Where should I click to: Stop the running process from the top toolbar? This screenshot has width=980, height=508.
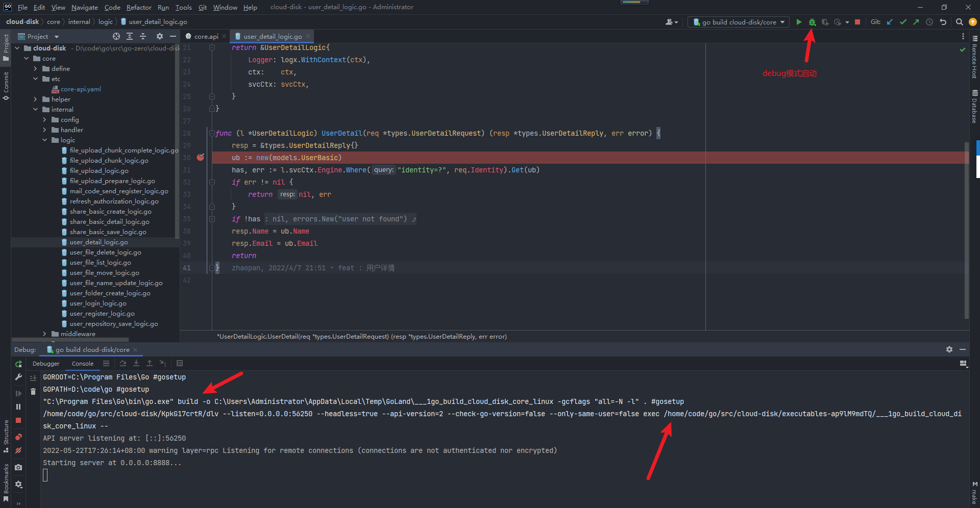click(x=857, y=22)
